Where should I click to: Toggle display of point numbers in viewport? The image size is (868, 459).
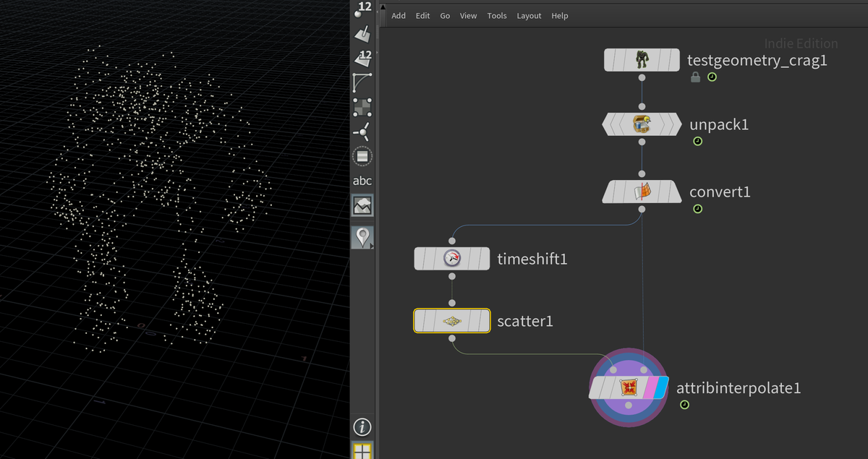[x=362, y=9]
